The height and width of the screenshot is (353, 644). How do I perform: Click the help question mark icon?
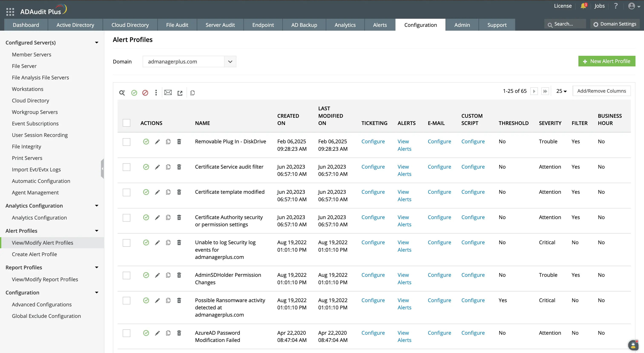tap(616, 6)
